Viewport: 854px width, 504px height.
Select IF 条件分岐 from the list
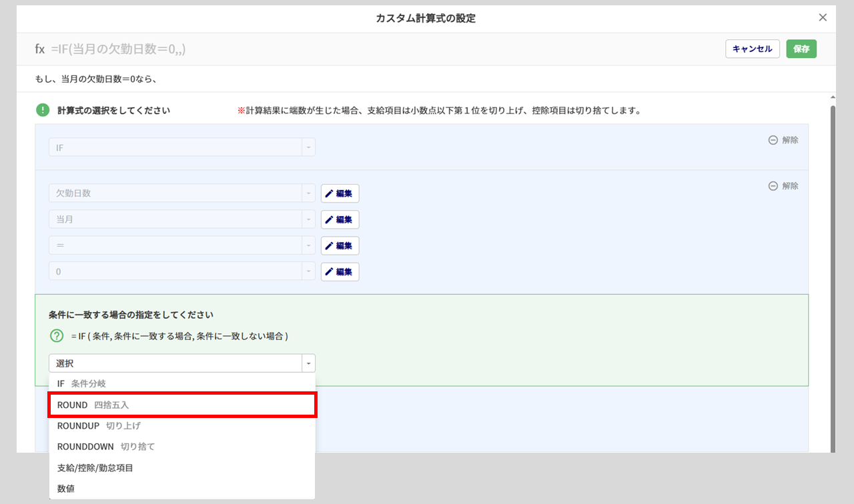182,383
